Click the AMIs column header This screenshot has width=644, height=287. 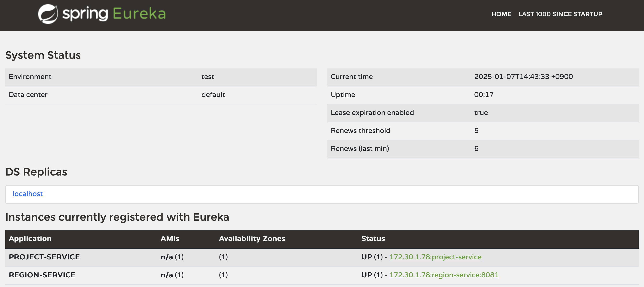[x=170, y=239]
